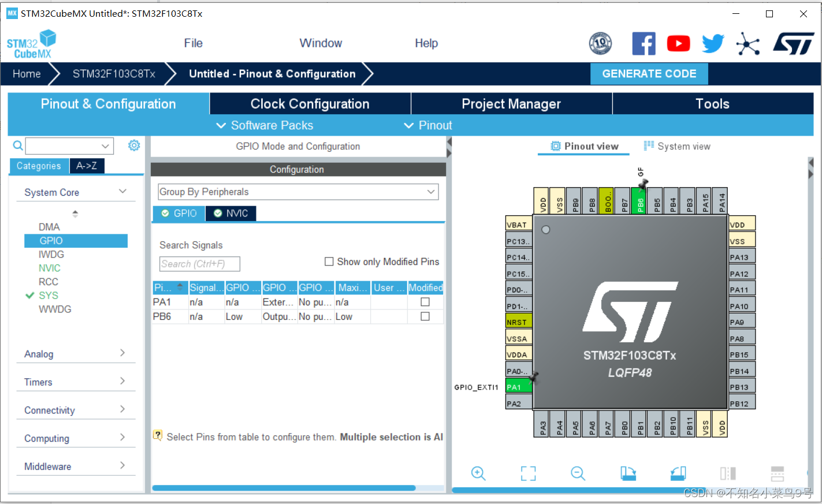This screenshot has height=504, width=822.
Task: Open the Help menu
Action: pos(426,43)
